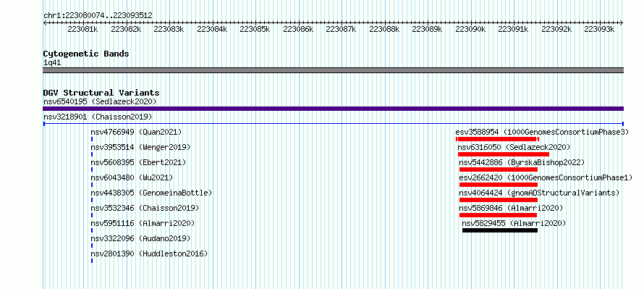644x289 pixels.
Task: Click the nsv3322096 (Audano2019) label
Action: coord(140,238)
